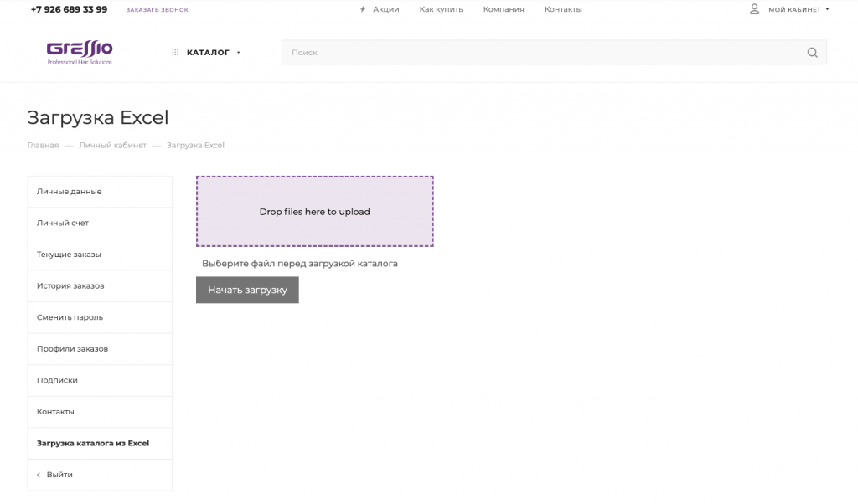Click the user profile icon
858x504 pixels.
click(754, 9)
